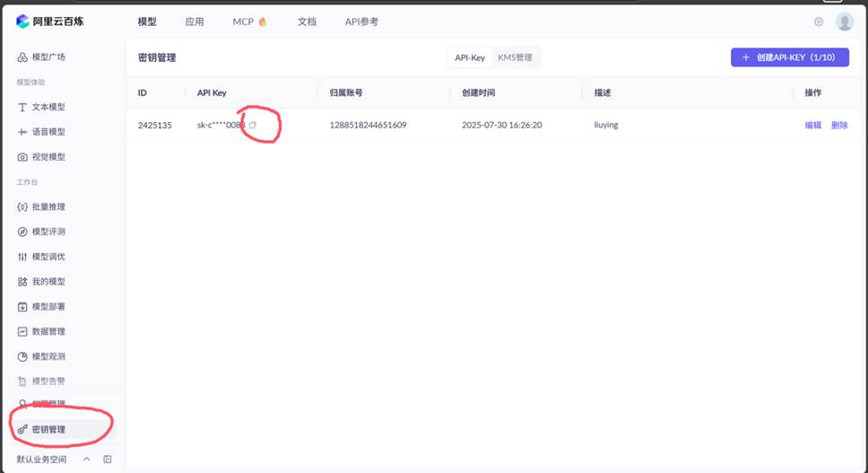Open 批量推理 in the workbench
Image resolution: width=868 pixels, height=473 pixels.
tap(48, 206)
